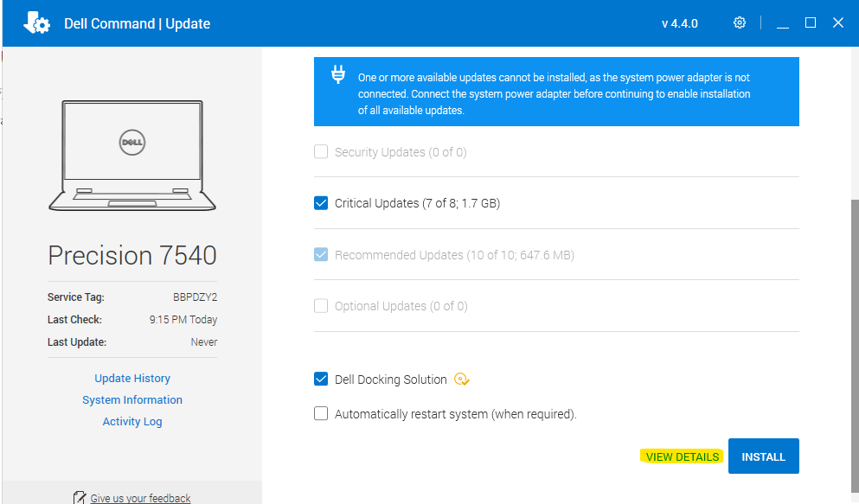Select the Security Updates checkbox
The width and height of the screenshot is (859, 504).
[x=321, y=152]
